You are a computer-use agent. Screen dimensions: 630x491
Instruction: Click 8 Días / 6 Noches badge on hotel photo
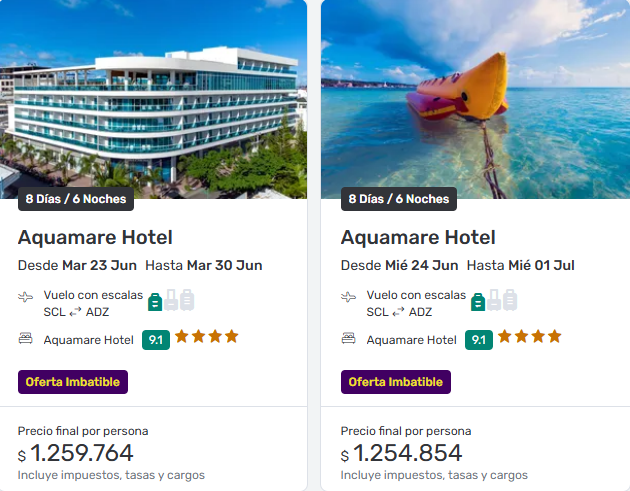tap(76, 199)
